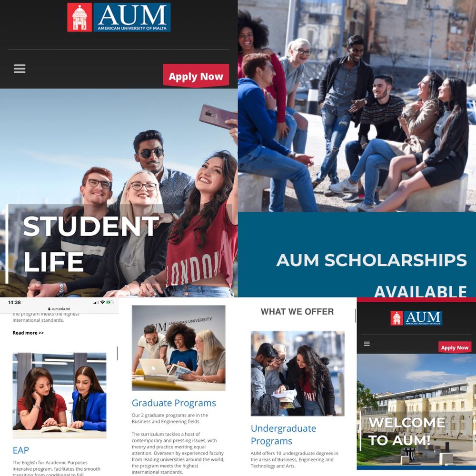Image resolution: width=476 pixels, height=476 pixels.
Task: Click the Undergraduate Programs students photo
Action: coord(297,373)
